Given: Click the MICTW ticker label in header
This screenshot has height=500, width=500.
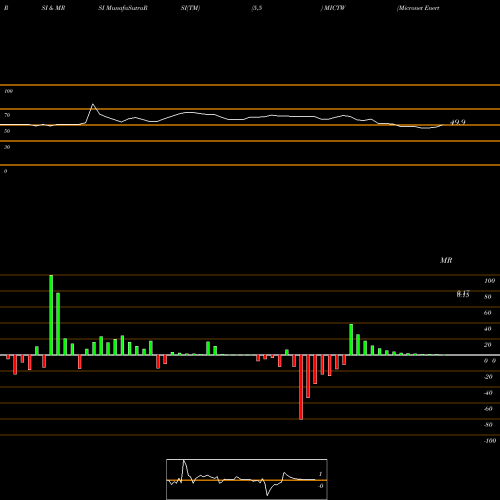Looking at the screenshot, I should tap(334, 8).
